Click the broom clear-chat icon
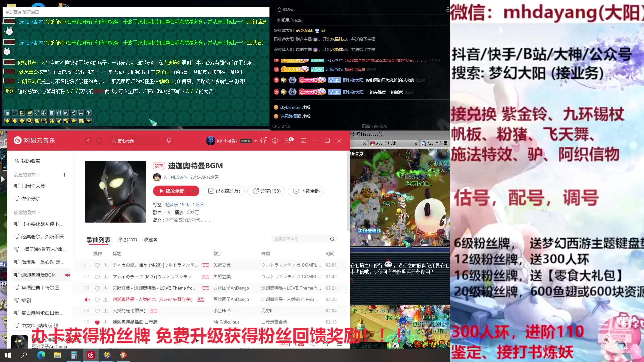Viewport: 644px width, 362px height. 59,121
